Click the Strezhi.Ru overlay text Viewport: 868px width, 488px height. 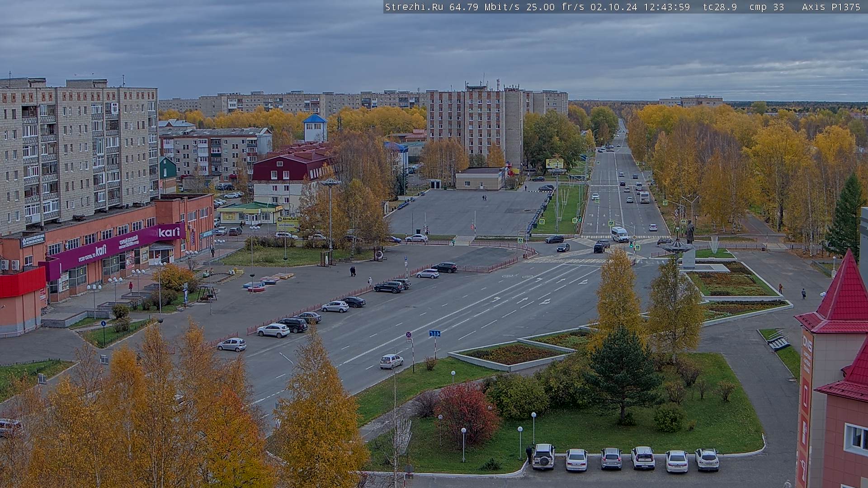pos(414,7)
